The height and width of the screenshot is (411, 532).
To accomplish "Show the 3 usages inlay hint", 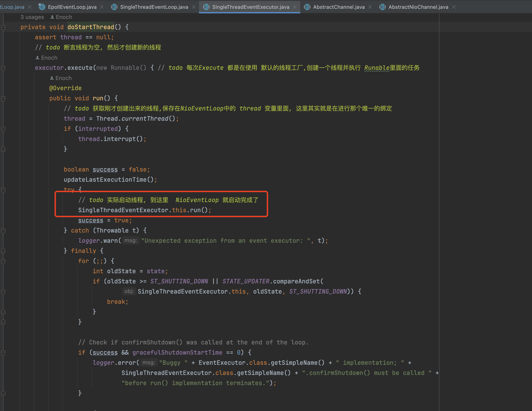I will coord(32,17).
